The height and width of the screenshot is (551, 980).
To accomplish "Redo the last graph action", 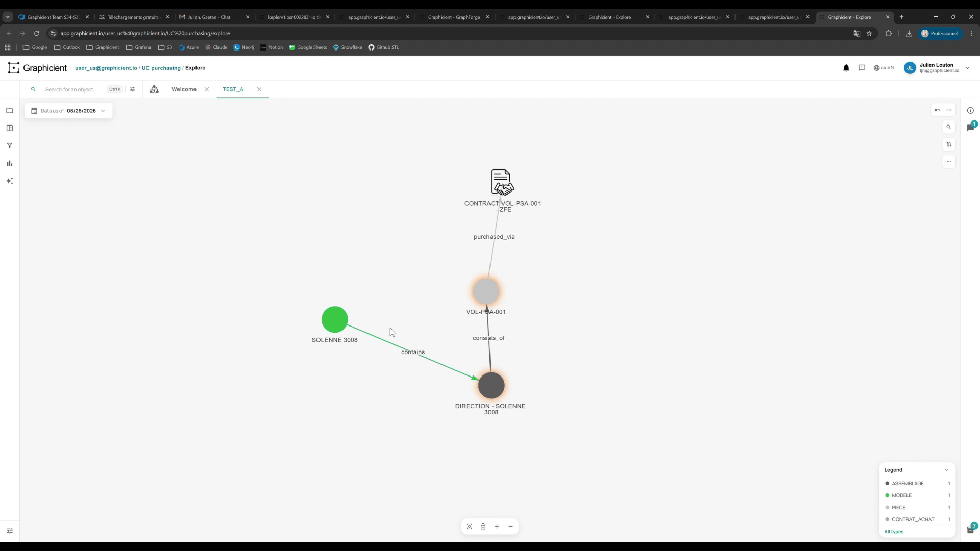I will (949, 110).
